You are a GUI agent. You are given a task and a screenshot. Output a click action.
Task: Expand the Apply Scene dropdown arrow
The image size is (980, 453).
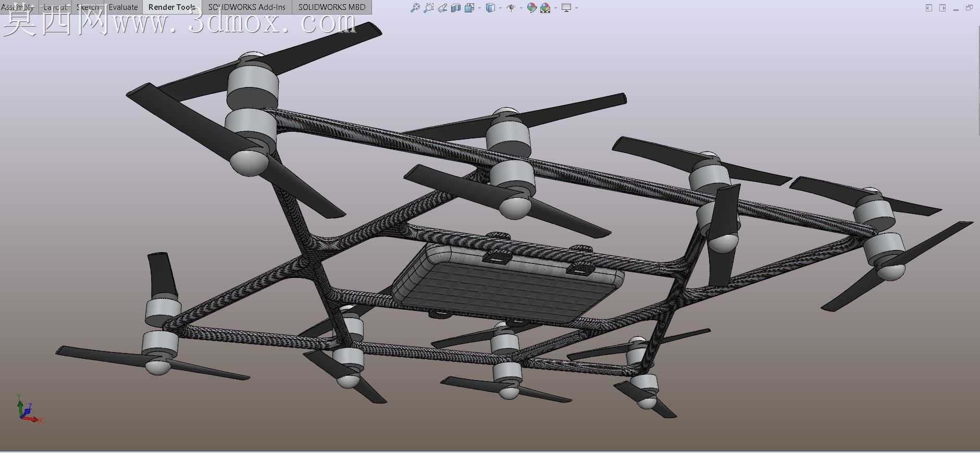pyautogui.click(x=555, y=8)
